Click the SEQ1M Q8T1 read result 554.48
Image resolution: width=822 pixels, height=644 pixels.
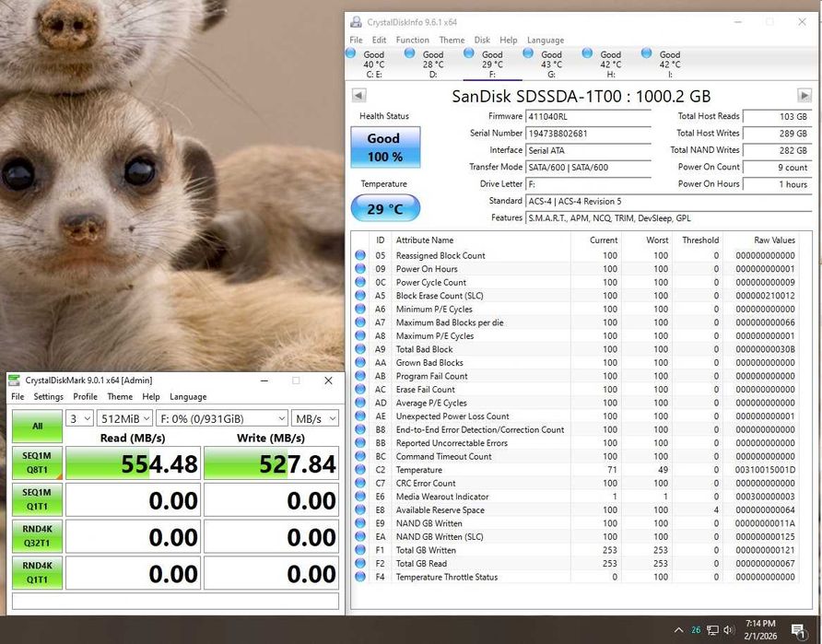pyautogui.click(x=133, y=463)
